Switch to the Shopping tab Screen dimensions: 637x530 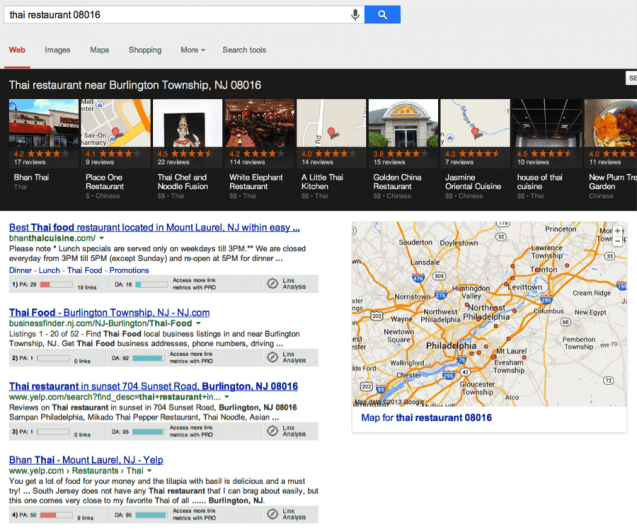click(x=145, y=50)
